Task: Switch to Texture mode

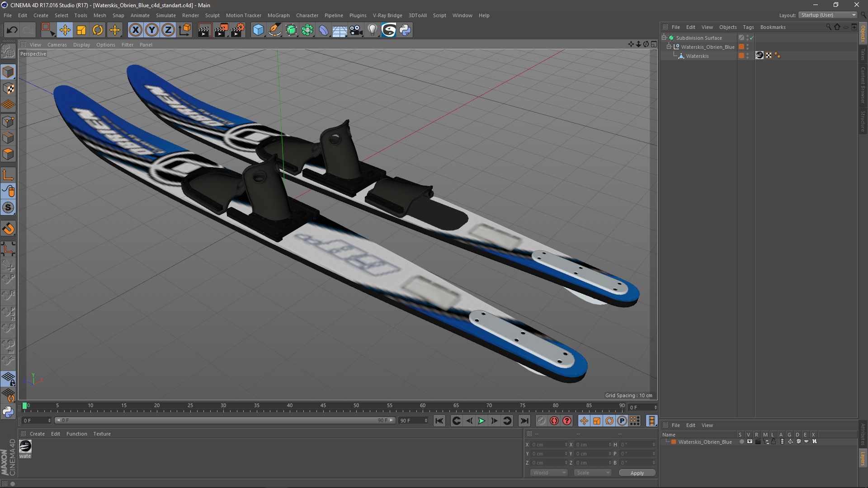Action: point(8,89)
